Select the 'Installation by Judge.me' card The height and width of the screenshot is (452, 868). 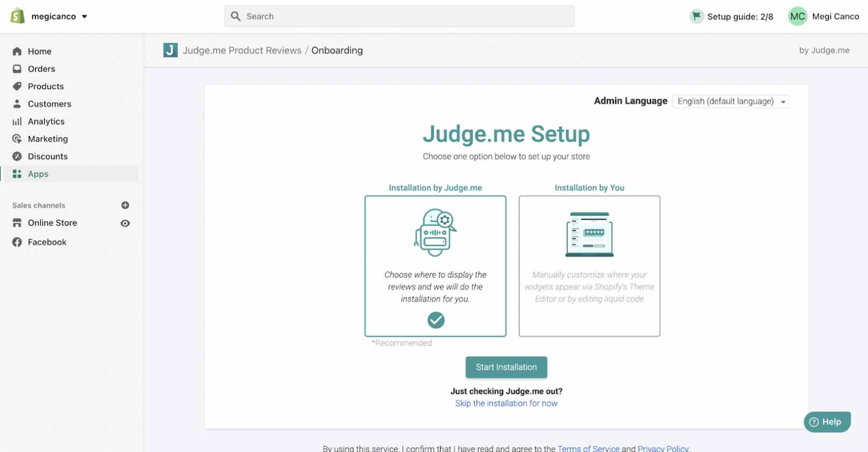click(435, 266)
